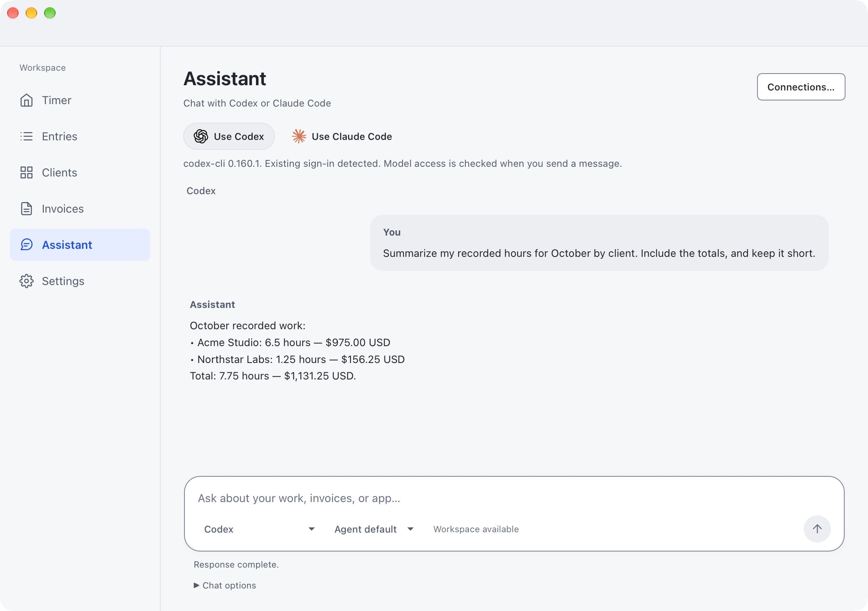Click the user message about October hours
The height and width of the screenshot is (611, 868).
[599, 243]
